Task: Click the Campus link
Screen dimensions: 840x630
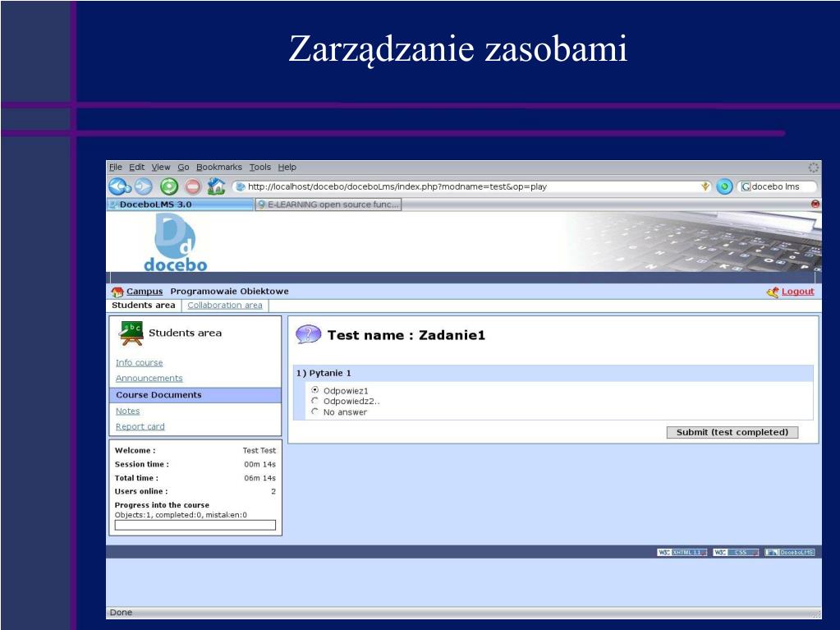Action: pos(145,292)
